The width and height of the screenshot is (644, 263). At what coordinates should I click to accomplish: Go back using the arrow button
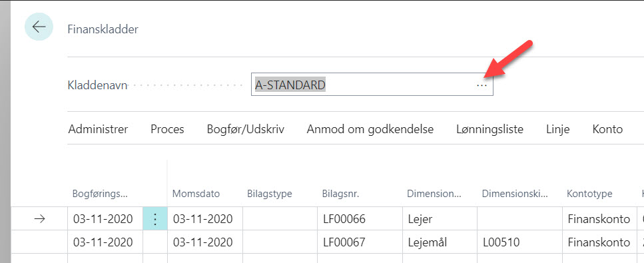pos(39,27)
